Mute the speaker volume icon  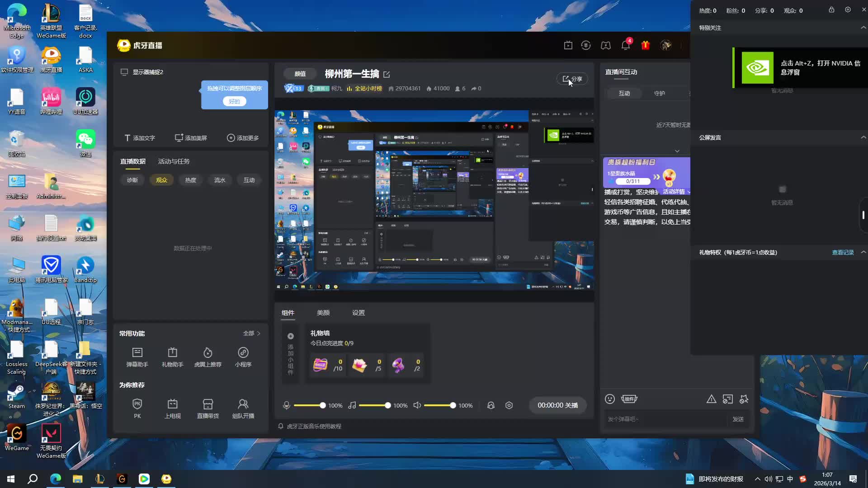417,405
